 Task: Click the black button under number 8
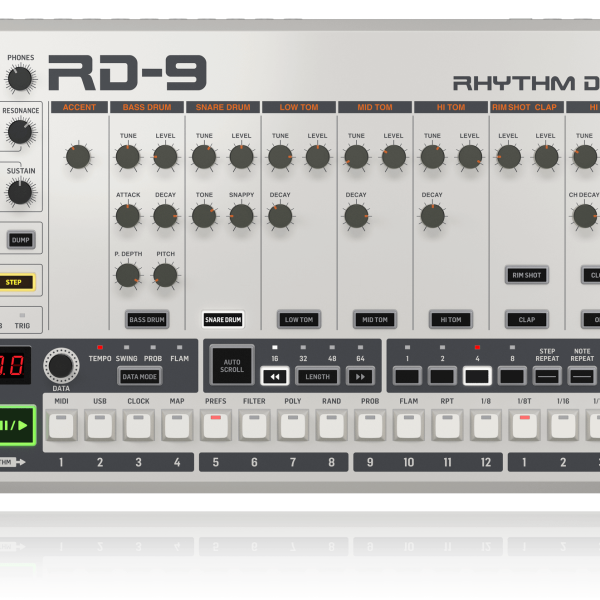coord(512,376)
